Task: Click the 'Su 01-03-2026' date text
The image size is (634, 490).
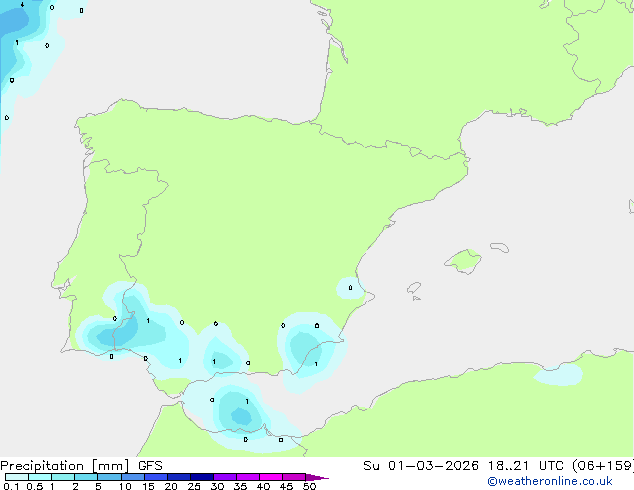Action: pos(421,466)
